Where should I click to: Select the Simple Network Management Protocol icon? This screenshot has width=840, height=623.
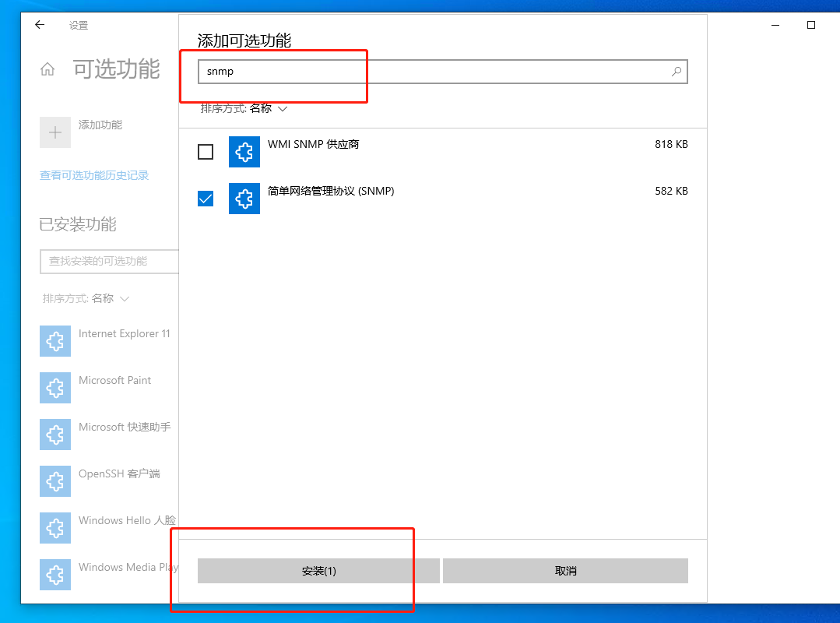(x=244, y=199)
